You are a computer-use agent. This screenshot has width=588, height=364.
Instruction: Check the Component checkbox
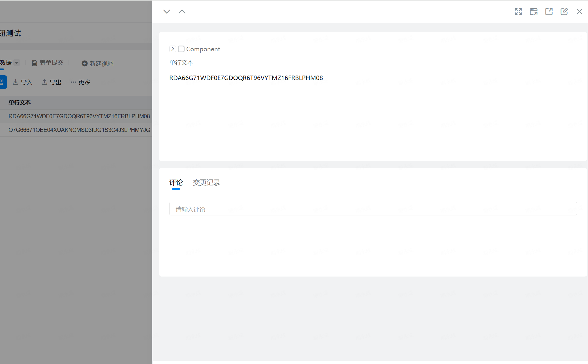point(181,49)
